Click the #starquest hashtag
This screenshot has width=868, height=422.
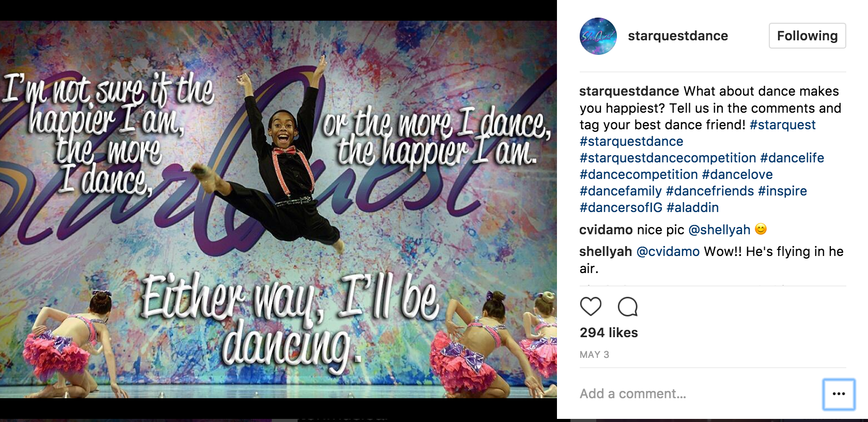coord(782,125)
